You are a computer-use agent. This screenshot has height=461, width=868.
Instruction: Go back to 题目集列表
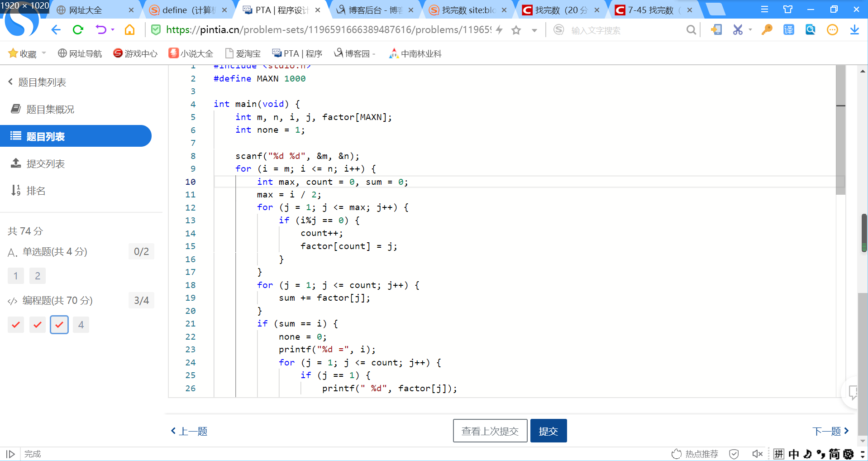37,82
